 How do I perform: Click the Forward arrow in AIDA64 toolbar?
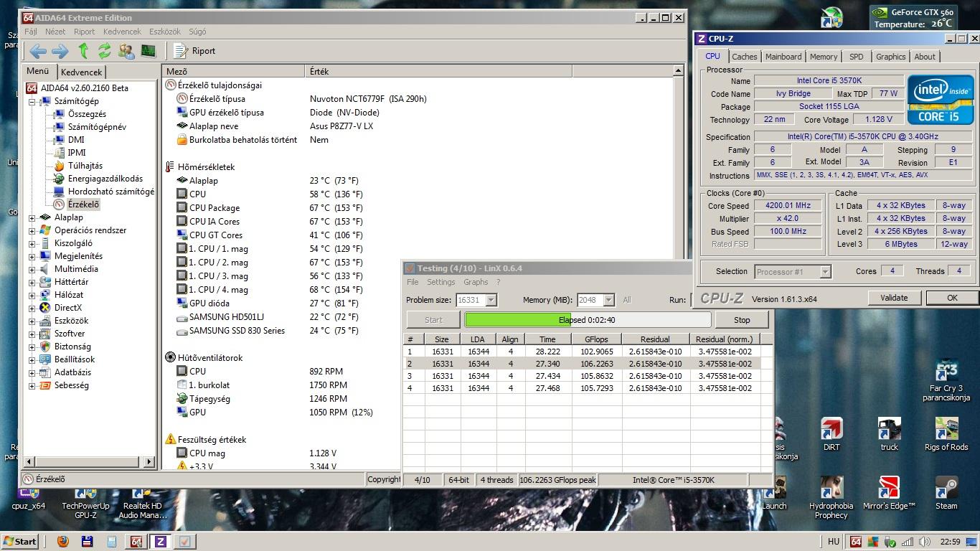[x=60, y=50]
